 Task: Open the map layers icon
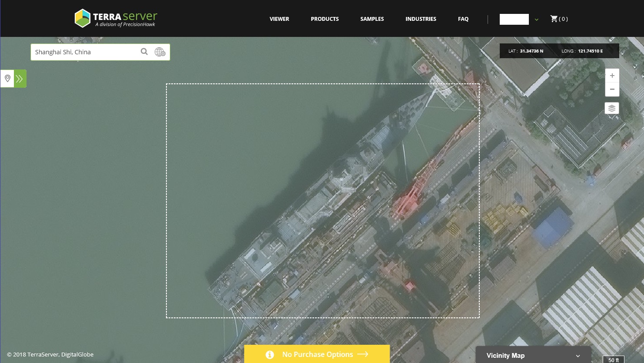(x=612, y=108)
